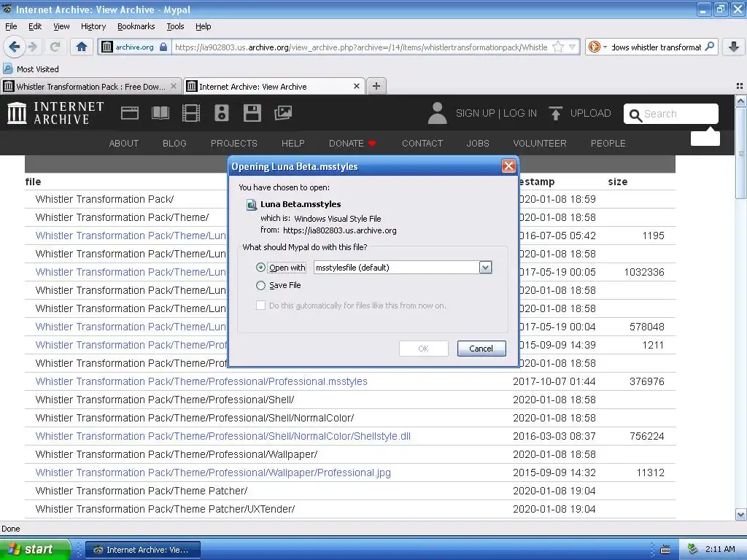
Task: Click the size value 376976
Action: tap(646, 381)
